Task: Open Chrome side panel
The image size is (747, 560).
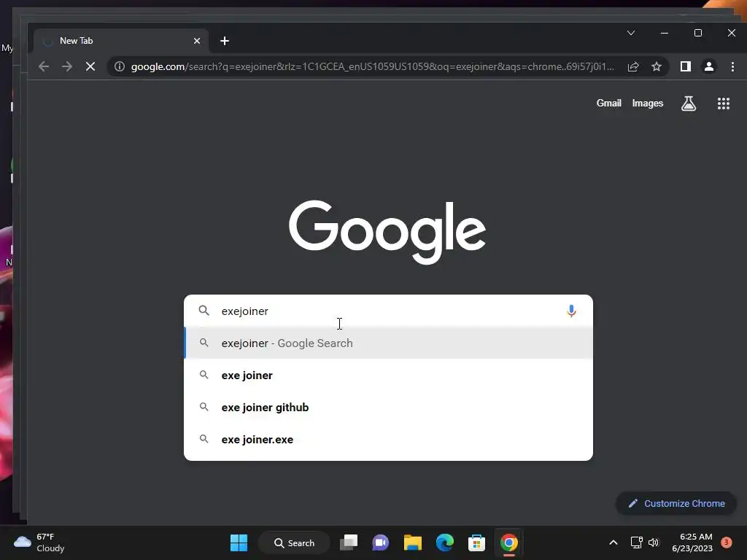Action: pyautogui.click(x=686, y=66)
